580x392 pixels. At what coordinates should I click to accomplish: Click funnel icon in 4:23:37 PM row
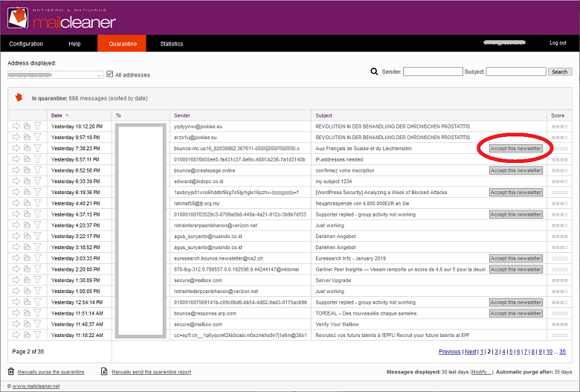click(37, 225)
